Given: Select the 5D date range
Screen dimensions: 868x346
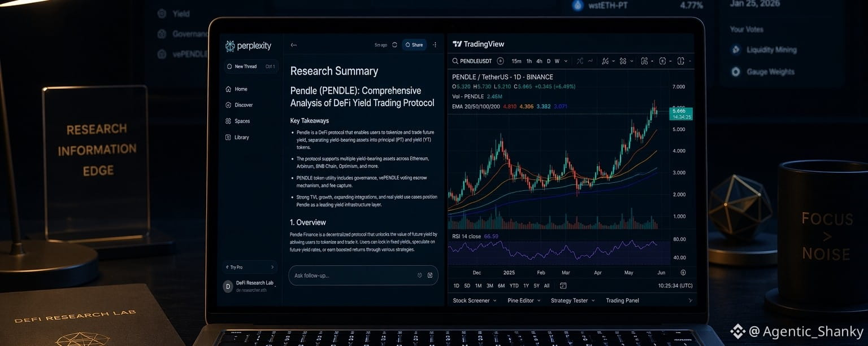Looking at the screenshot, I should pos(467,286).
